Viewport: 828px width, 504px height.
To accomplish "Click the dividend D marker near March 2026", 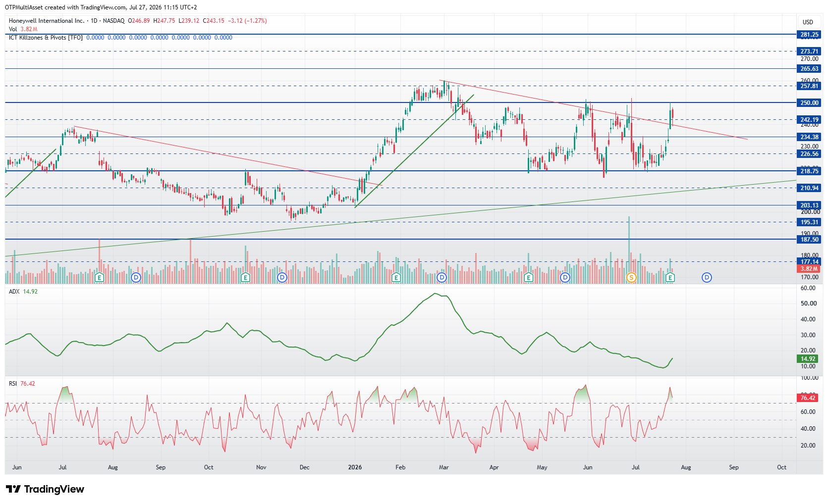I will pyautogui.click(x=442, y=278).
